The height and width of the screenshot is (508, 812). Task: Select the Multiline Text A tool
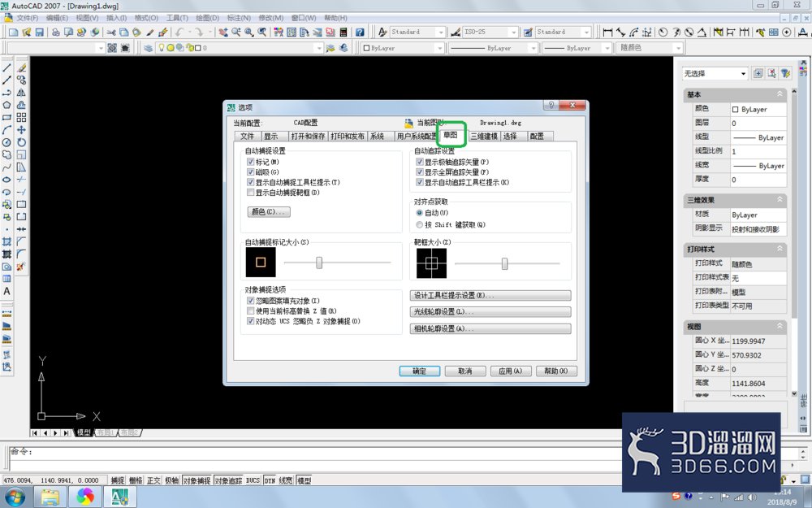click(x=6, y=291)
